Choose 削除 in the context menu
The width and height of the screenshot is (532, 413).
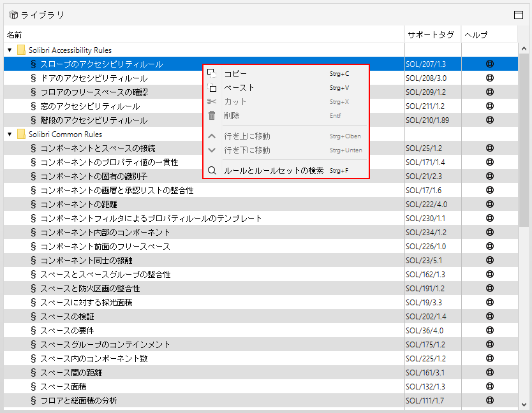tap(286, 115)
